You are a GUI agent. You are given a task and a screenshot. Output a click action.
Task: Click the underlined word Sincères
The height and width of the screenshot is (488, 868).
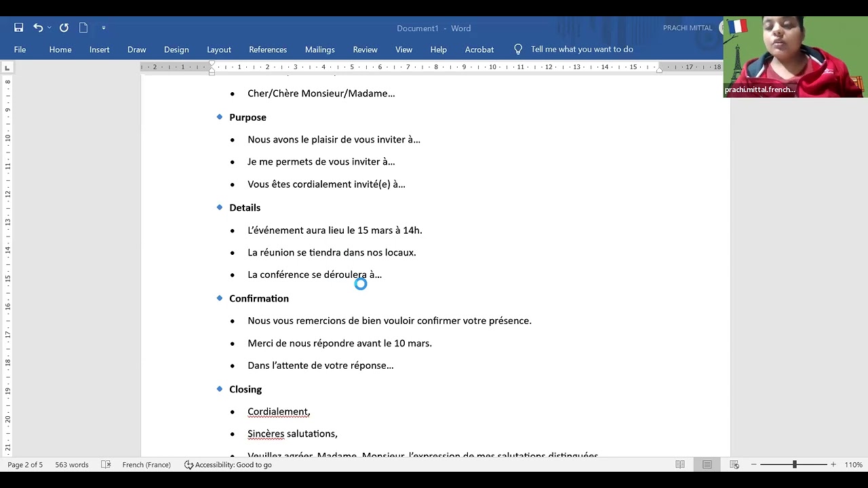tap(266, 434)
